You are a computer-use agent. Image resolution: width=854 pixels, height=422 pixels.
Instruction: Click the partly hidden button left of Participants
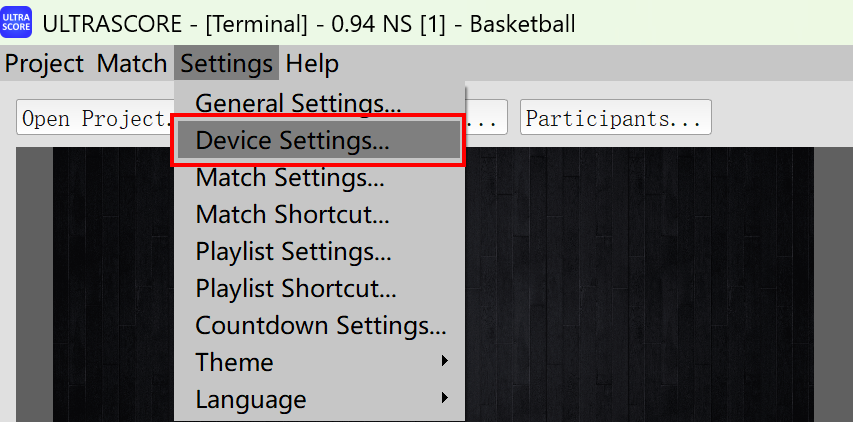[x=487, y=118]
